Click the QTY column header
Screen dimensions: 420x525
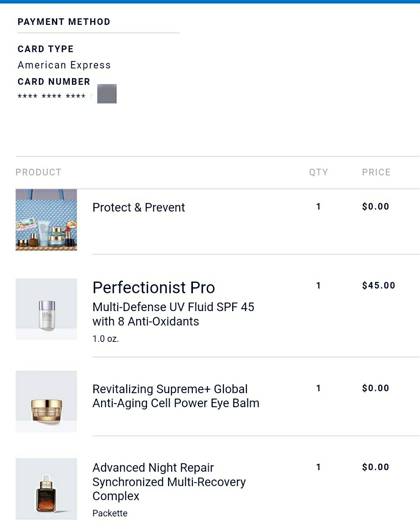point(318,172)
